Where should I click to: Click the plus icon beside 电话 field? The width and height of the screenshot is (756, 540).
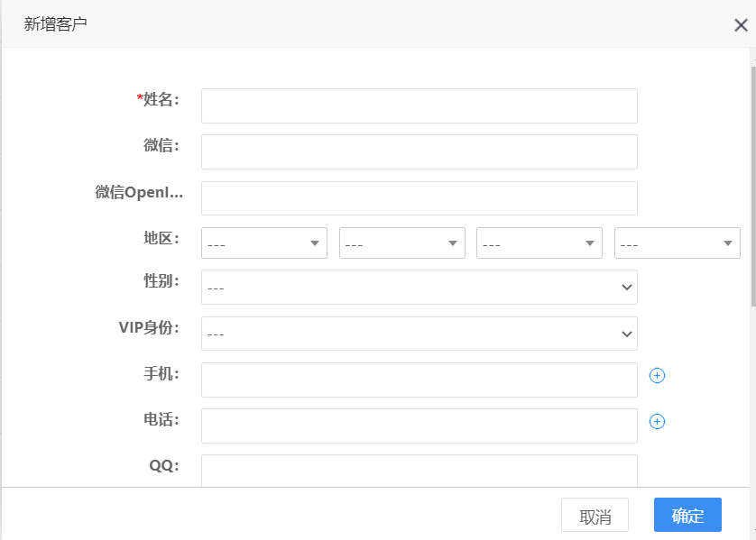pyautogui.click(x=657, y=421)
